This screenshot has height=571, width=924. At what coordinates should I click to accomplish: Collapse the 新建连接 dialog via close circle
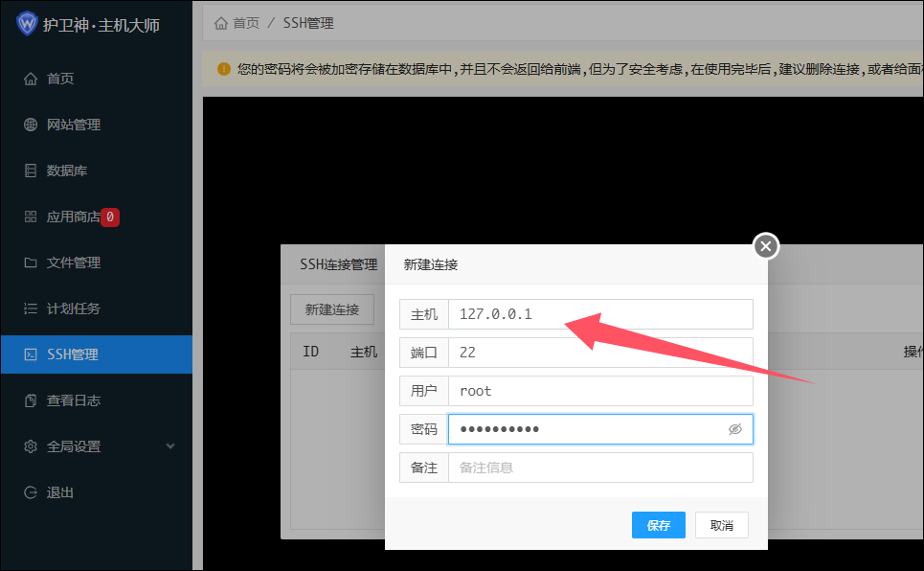pos(765,246)
